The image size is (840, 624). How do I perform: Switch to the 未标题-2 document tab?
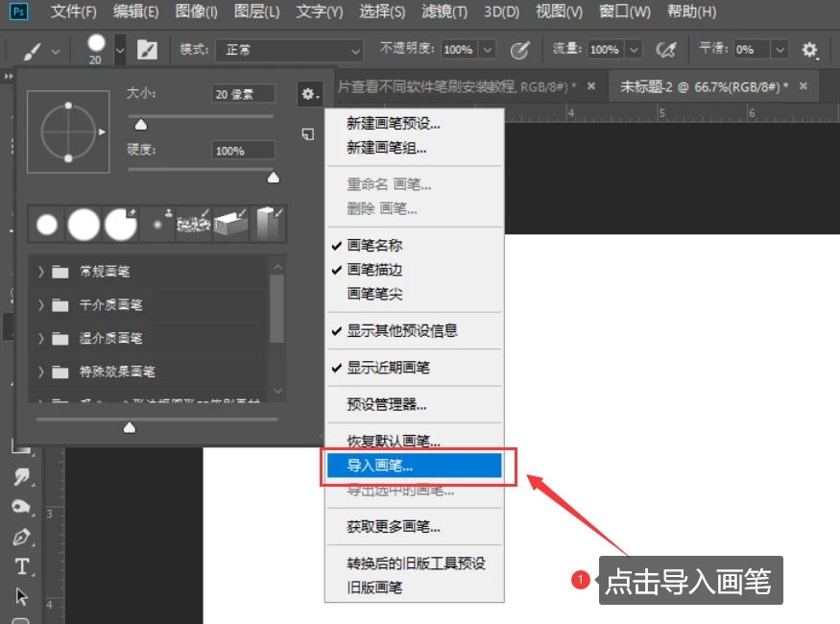click(x=704, y=86)
